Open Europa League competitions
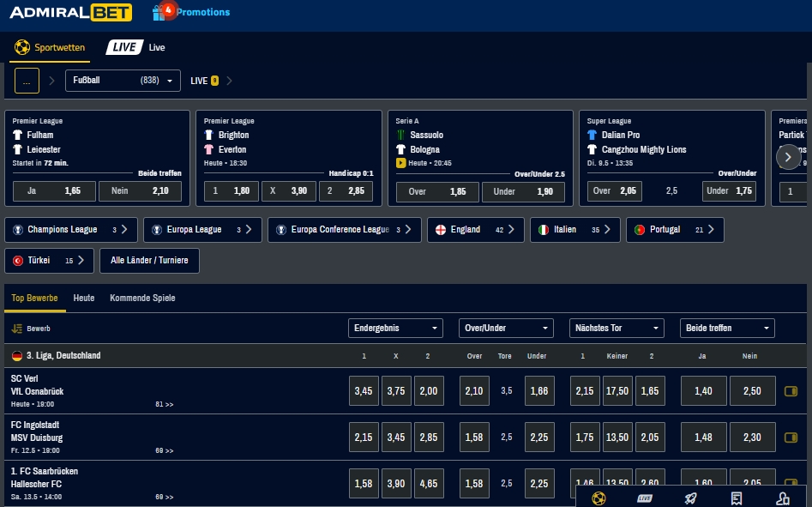Viewport: 812px width, 507px height. (202, 230)
